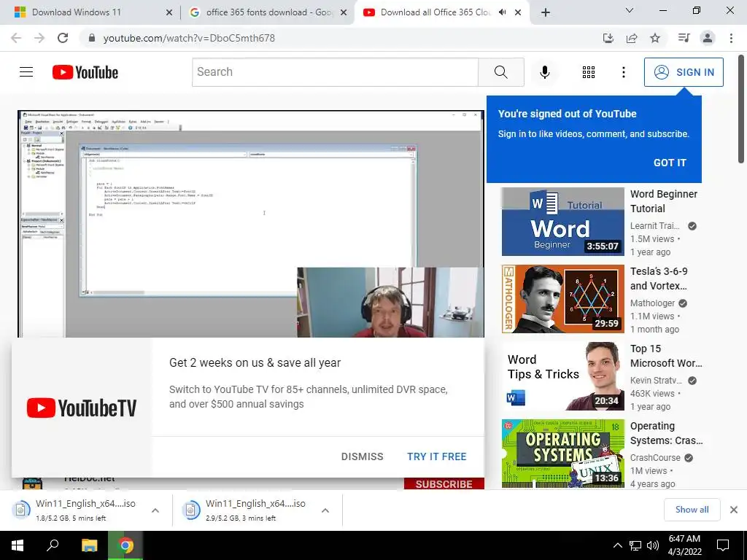Click the YouTube search magnifier button
This screenshot has height=560, width=747.
(500, 72)
